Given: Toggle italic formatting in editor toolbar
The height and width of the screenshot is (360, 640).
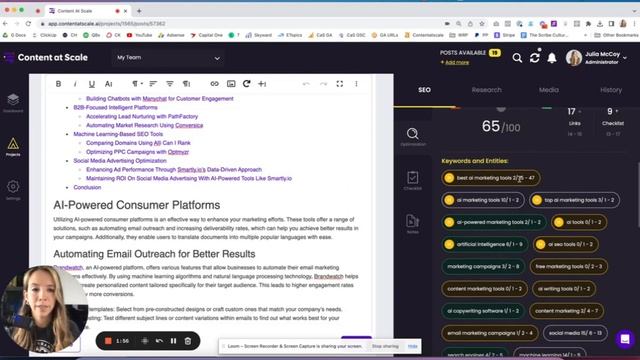Looking at the screenshot, I should (x=75, y=84).
